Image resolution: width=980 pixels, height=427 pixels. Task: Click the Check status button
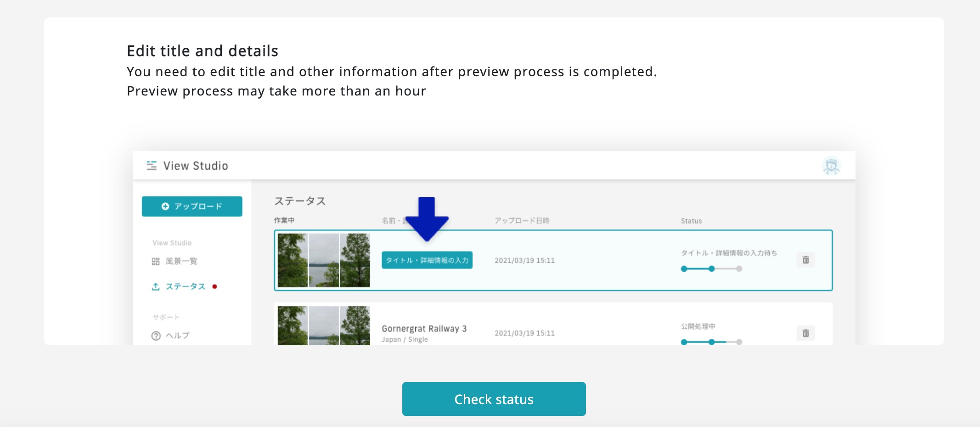(x=494, y=399)
